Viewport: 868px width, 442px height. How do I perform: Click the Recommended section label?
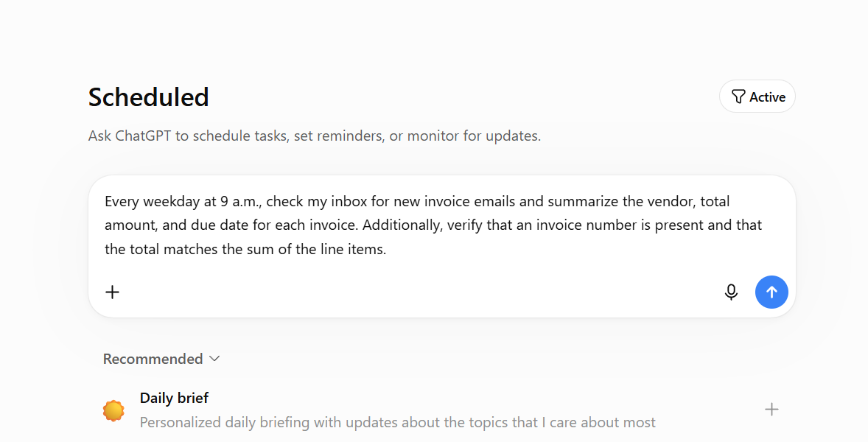point(153,359)
